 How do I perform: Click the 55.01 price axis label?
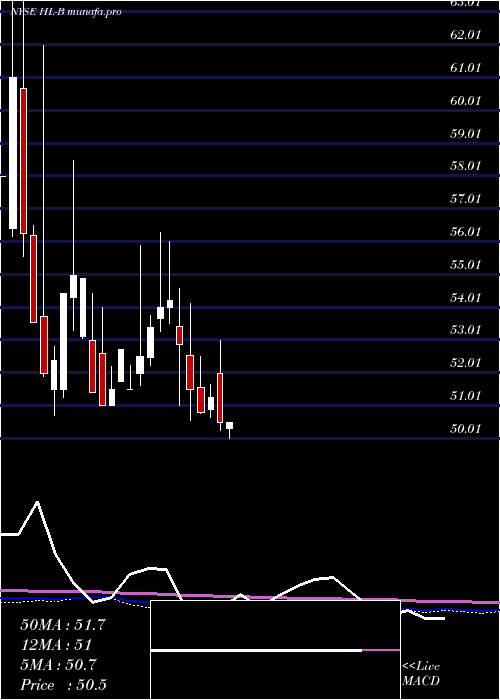(466, 265)
